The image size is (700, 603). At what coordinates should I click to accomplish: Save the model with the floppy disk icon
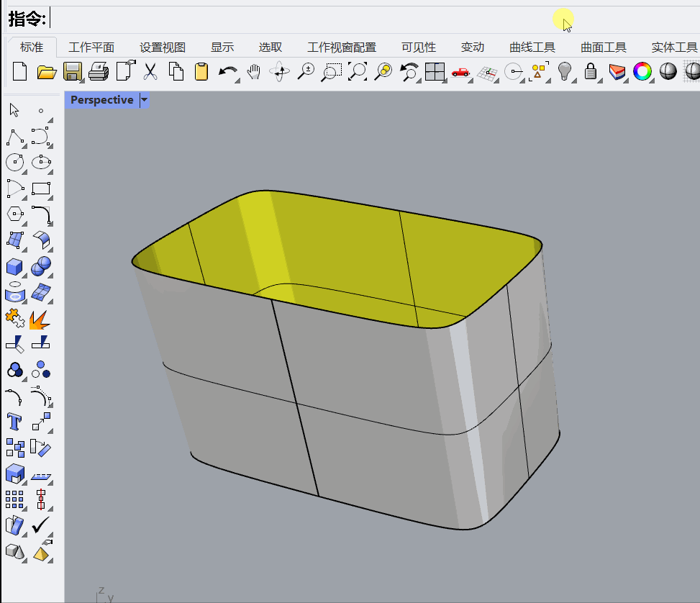[73, 71]
